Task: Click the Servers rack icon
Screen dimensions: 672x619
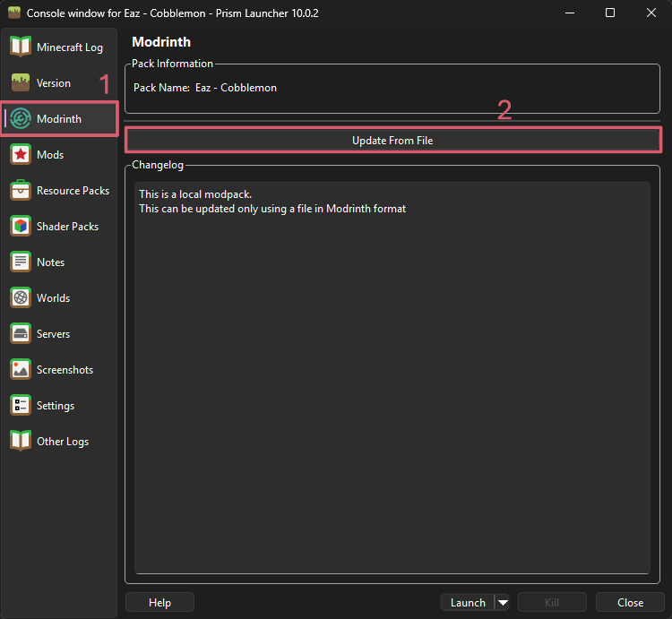Action: point(20,334)
